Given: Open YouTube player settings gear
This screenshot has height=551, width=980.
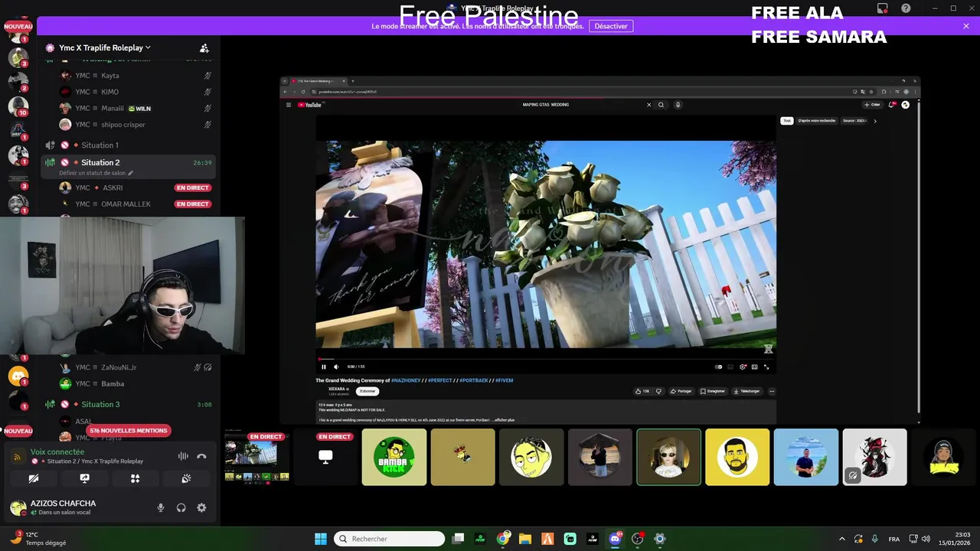Looking at the screenshot, I should 743,367.
